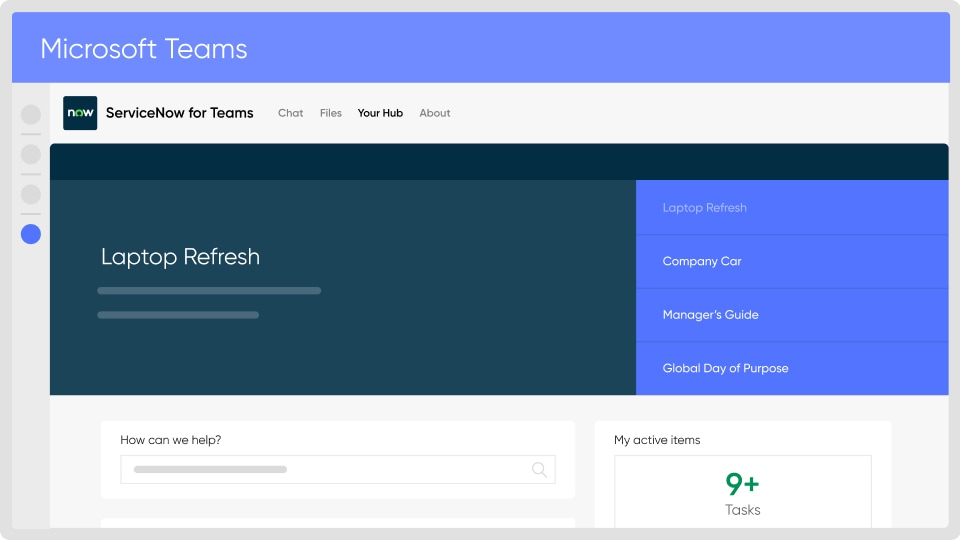Click the green 9+ count number
Viewport: 960px width, 540px height.
[x=742, y=484]
